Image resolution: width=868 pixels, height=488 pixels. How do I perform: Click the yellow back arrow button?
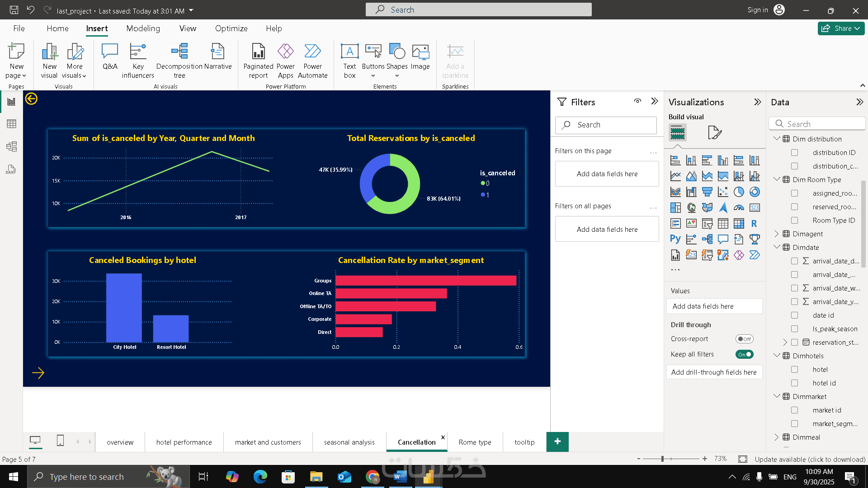(31, 99)
